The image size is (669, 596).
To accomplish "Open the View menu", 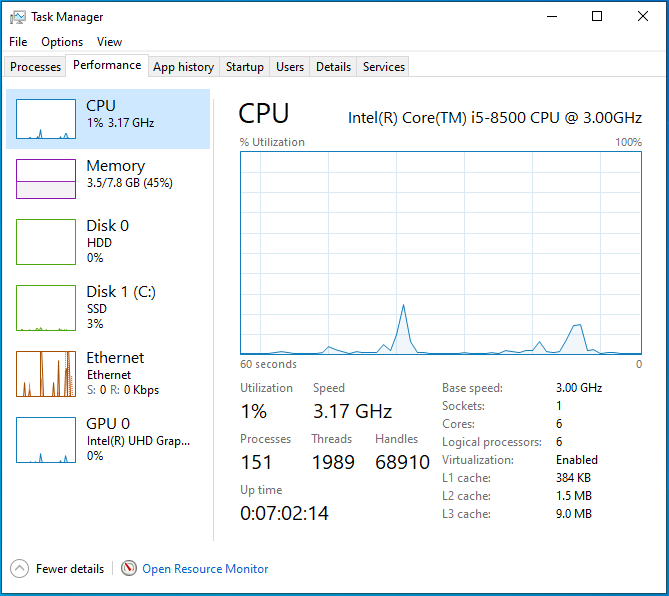I will tap(109, 42).
